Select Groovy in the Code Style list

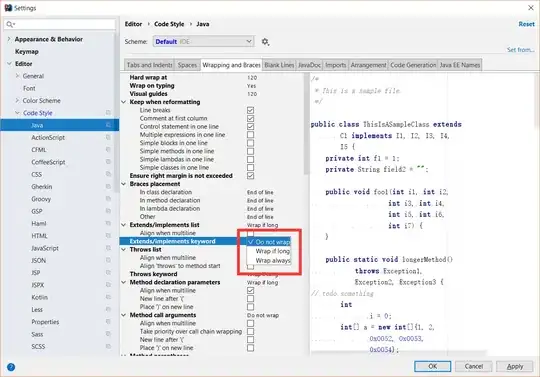coord(41,199)
